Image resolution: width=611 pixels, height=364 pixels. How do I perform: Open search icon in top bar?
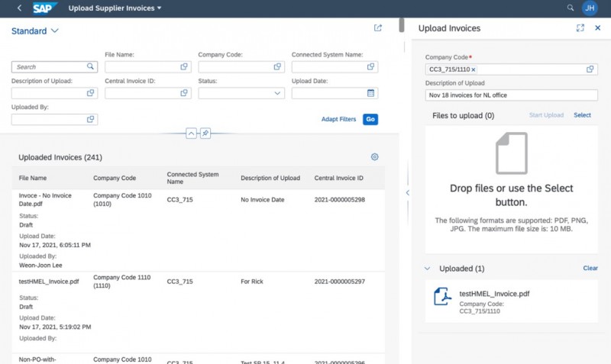click(570, 8)
